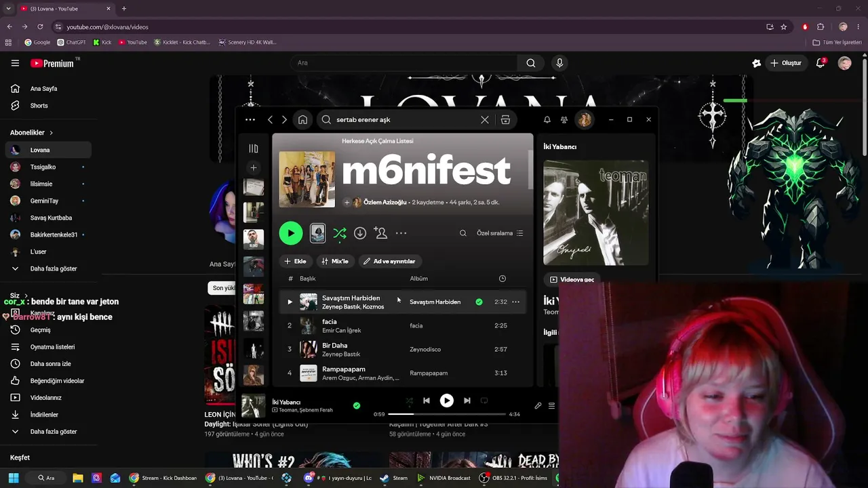
Task: Seek within the Spotify playback progress bar
Action: 448,414
